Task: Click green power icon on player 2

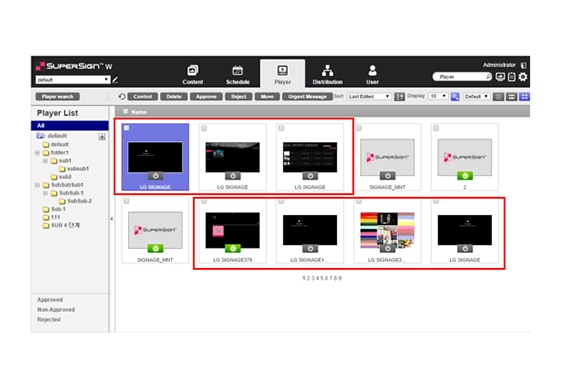Action: (x=465, y=176)
